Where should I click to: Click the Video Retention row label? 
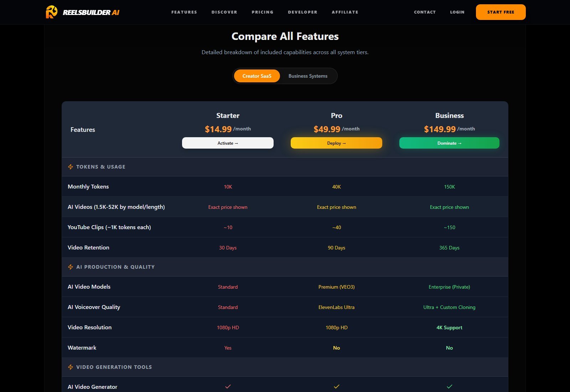pos(89,247)
